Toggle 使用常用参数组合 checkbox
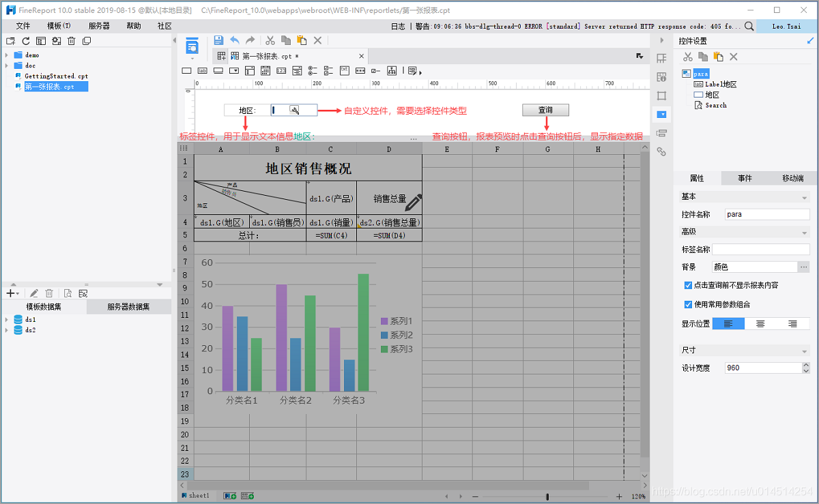This screenshot has width=819, height=504. [x=687, y=304]
